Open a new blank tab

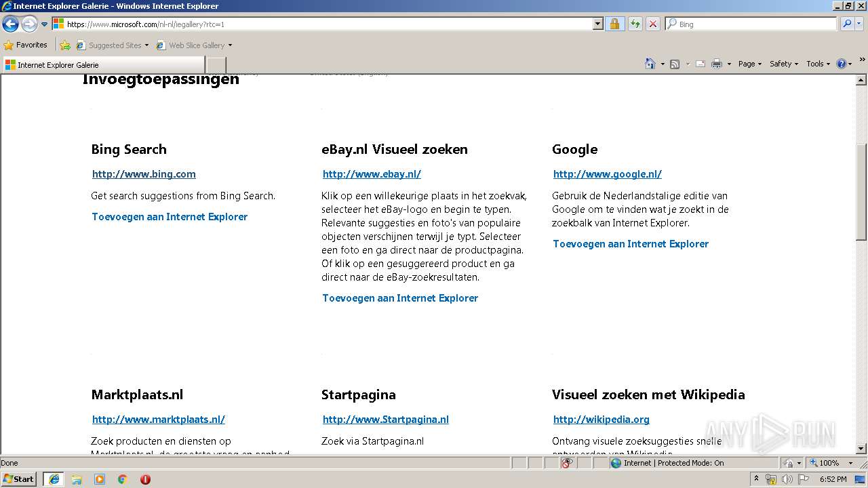click(216, 65)
